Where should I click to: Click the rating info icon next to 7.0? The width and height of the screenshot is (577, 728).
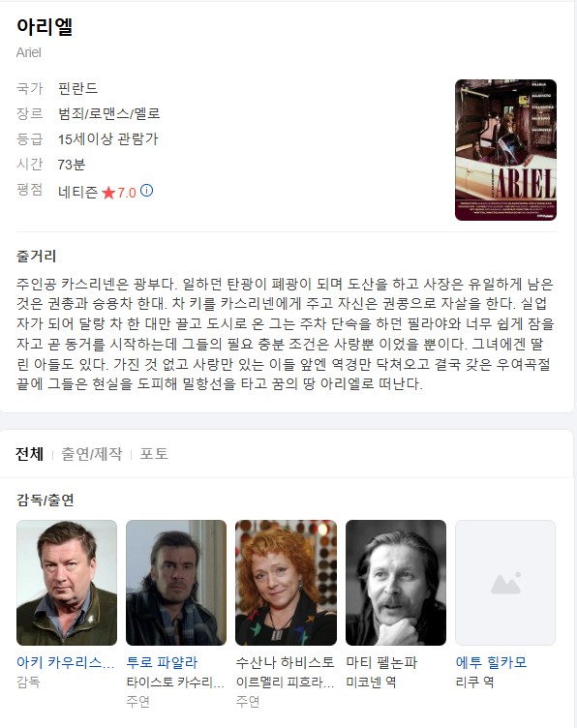[x=147, y=191]
